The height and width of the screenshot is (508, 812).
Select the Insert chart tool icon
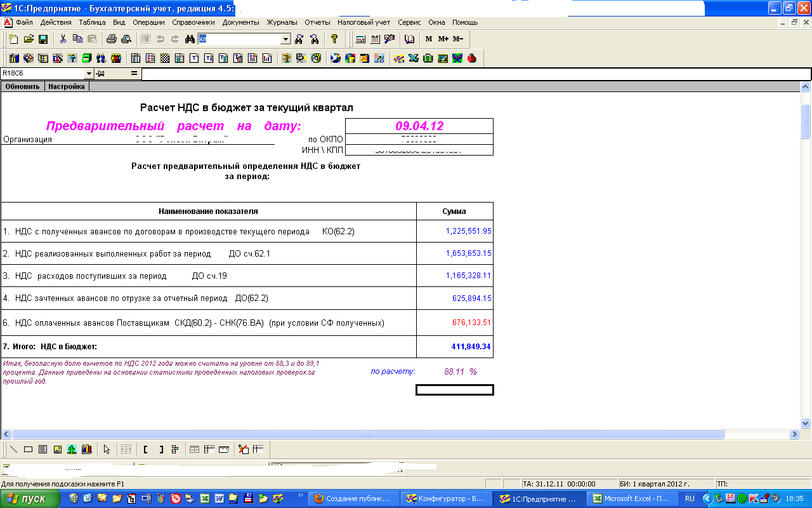pyautogui.click(x=87, y=450)
